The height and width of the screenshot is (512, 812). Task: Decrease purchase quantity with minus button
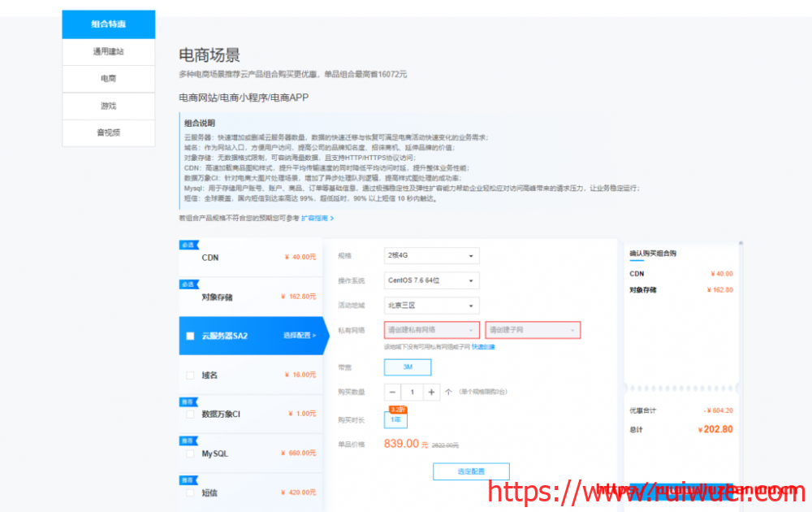[x=393, y=392]
